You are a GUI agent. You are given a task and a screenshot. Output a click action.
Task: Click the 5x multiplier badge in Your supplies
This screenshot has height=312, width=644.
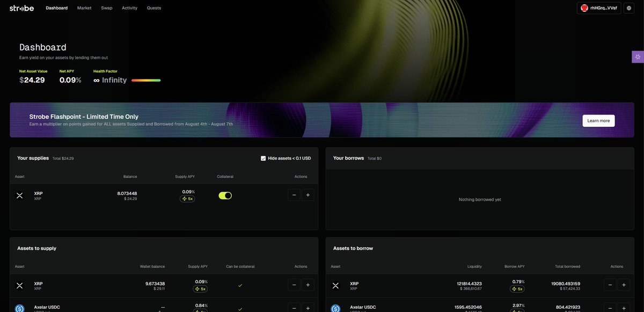coord(187,199)
